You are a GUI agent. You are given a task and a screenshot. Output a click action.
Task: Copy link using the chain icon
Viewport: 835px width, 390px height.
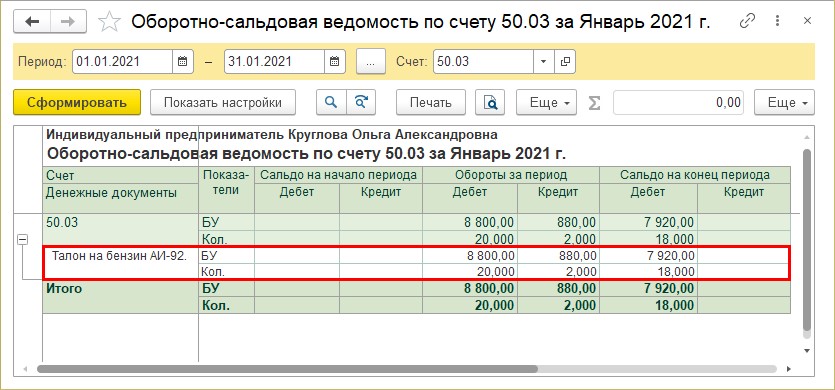point(747,21)
